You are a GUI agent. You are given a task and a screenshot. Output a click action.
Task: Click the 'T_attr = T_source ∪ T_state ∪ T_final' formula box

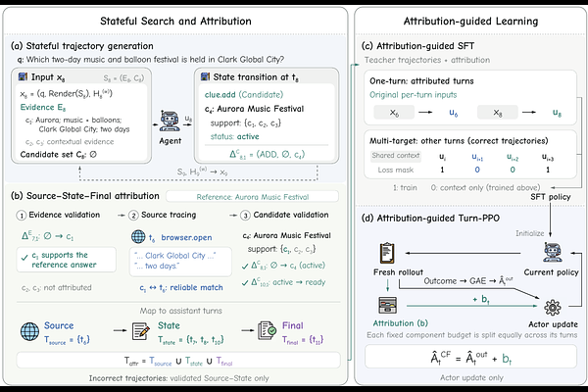(178, 361)
